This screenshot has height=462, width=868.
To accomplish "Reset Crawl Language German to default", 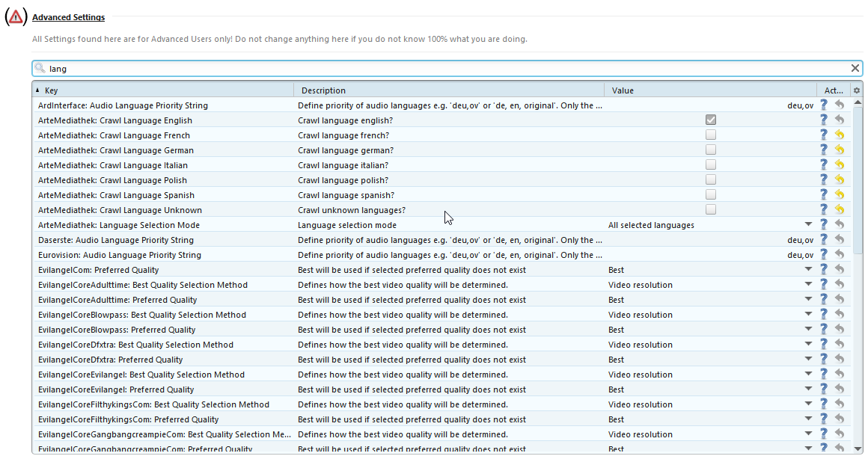I will [840, 150].
